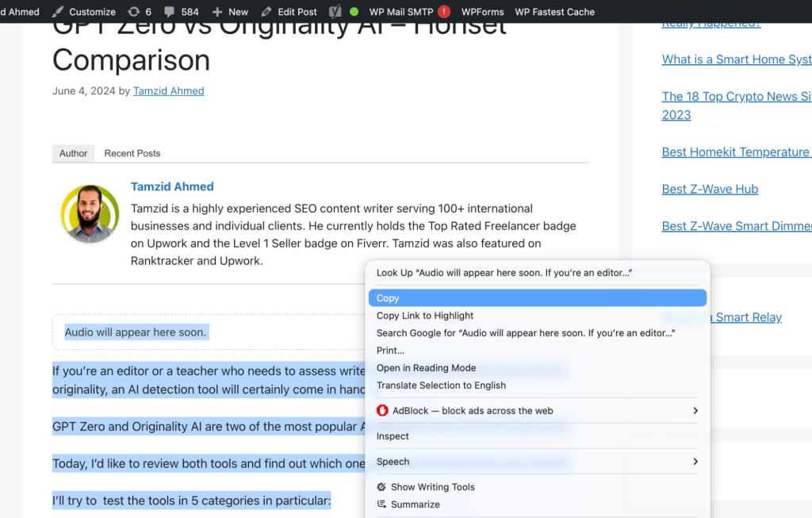Open the Yoast SEO icon in admin bar

pyautogui.click(x=334, y=11)
